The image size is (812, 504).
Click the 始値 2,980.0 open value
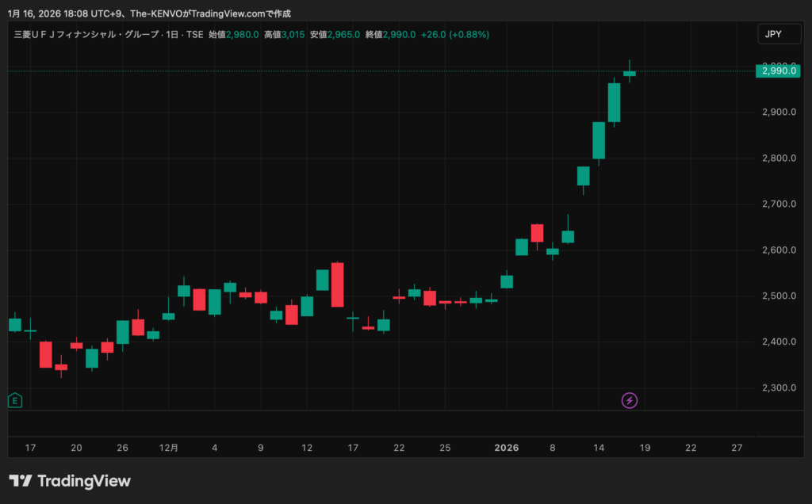[243, 35]
